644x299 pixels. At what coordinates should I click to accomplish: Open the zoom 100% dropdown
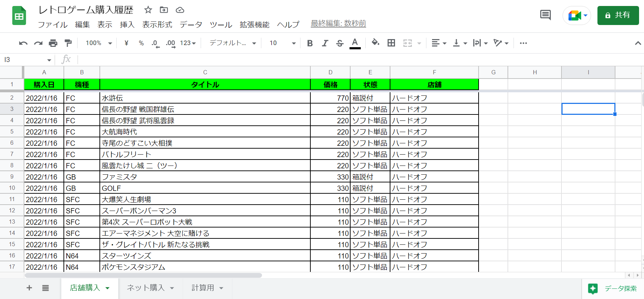coord(99,43)
